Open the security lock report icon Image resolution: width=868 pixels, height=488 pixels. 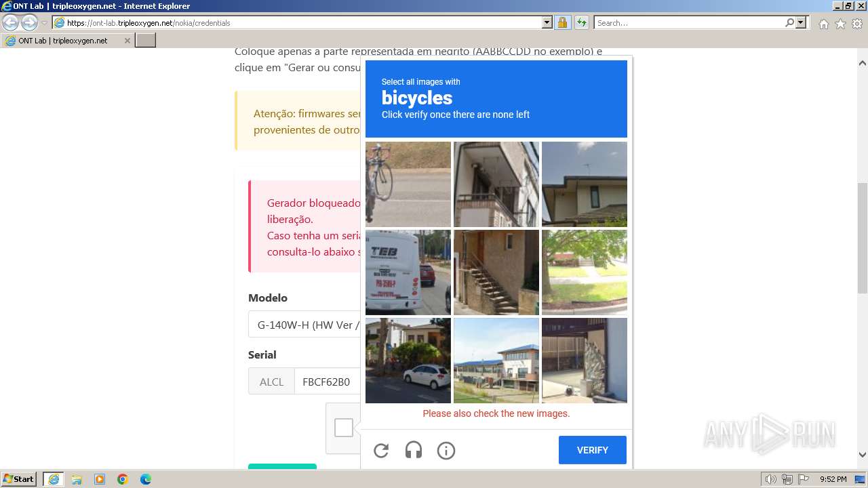coord(562,23)
